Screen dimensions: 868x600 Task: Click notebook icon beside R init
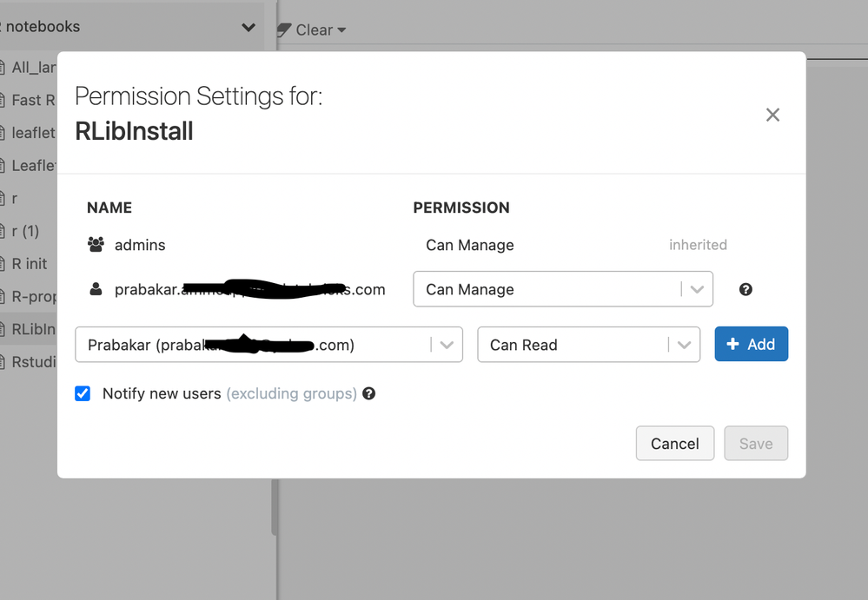pyautogui.click(x=3, y=263)
